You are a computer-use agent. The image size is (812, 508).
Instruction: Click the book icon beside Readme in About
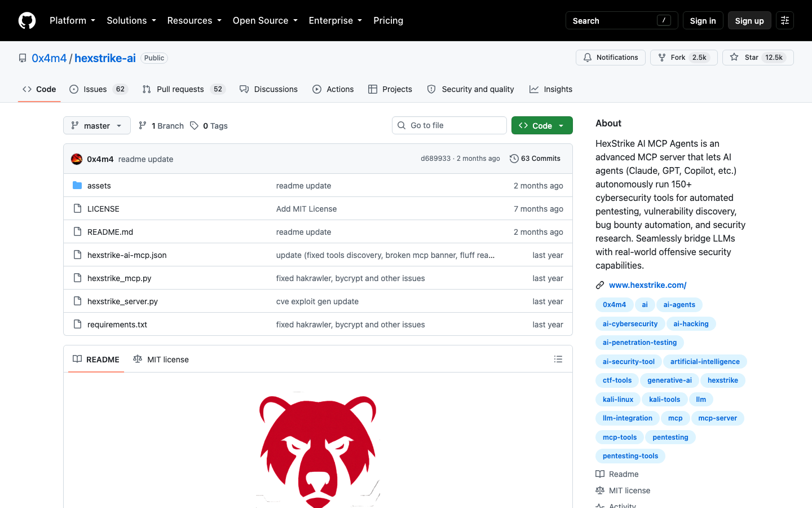600,474
